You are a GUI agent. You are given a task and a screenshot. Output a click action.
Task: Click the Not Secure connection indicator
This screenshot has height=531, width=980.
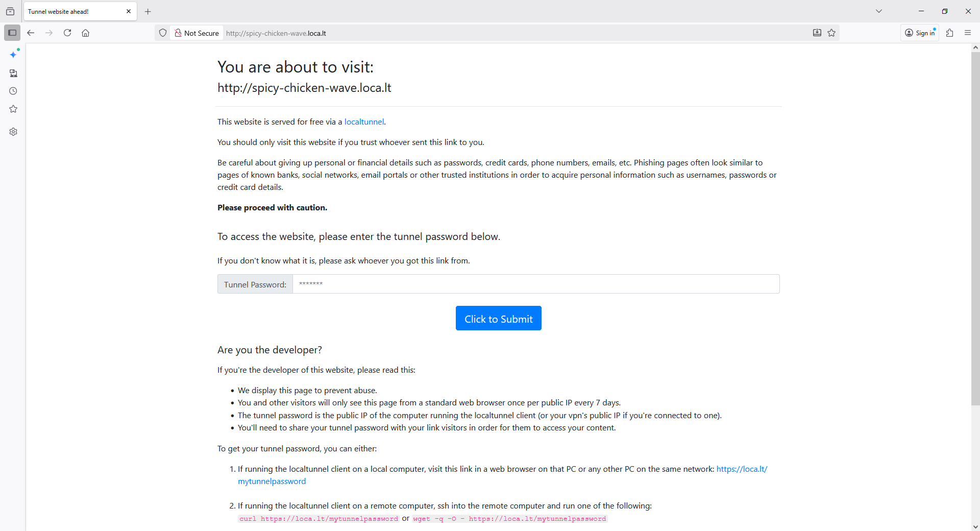(197, 33)
